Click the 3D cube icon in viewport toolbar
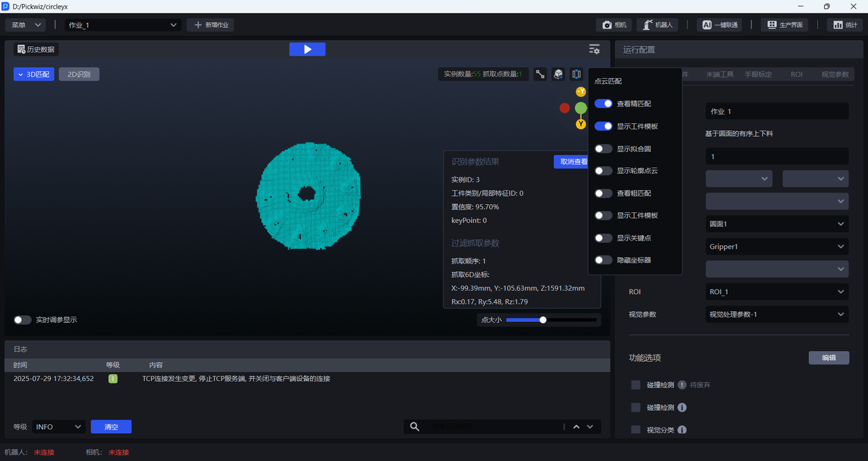868x461 pixels. pyautogui.click(x=558, y=75)
